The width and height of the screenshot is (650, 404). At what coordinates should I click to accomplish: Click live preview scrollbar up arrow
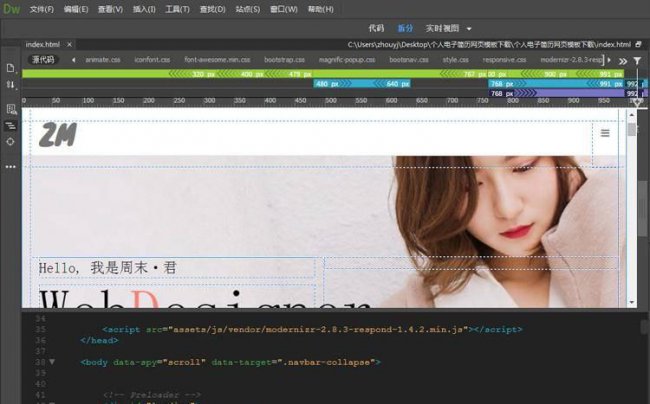coord(632,114)
